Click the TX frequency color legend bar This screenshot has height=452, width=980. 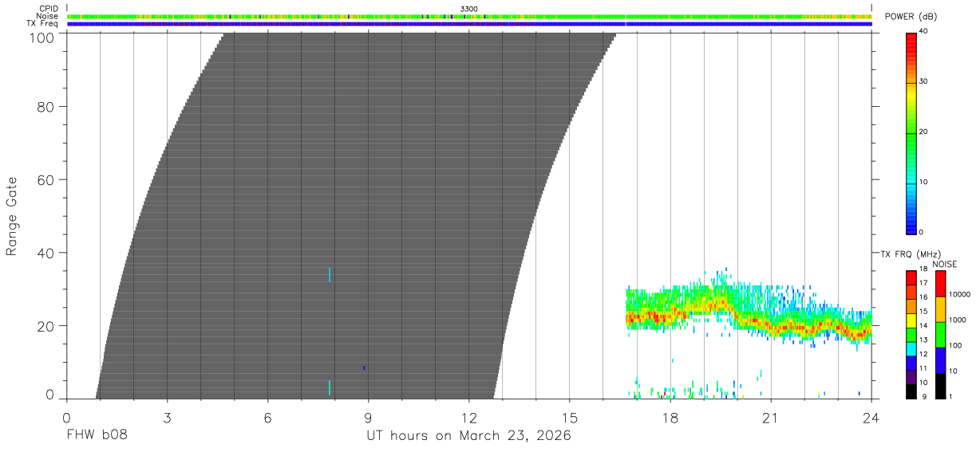(911, 334)
